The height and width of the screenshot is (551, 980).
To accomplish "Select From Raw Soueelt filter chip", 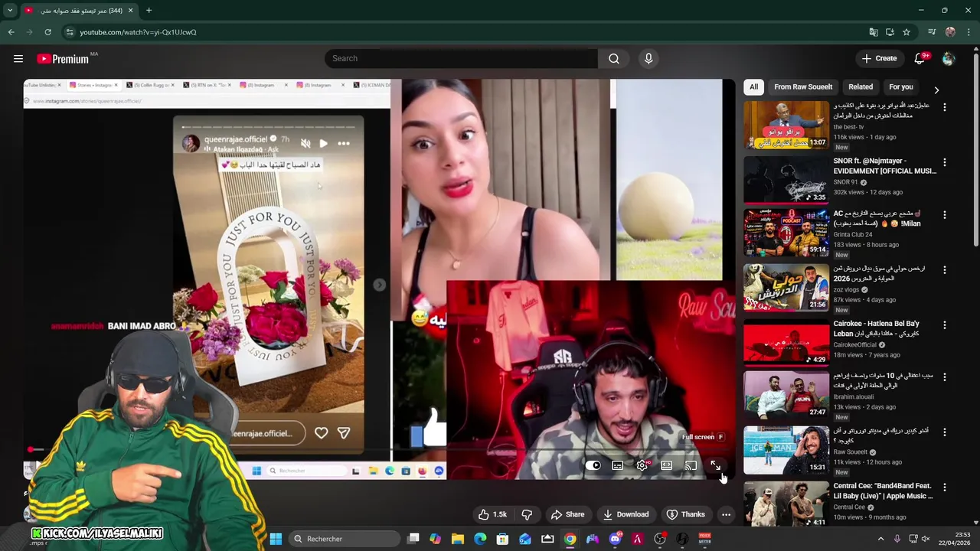I will click(x=803, y=87).
